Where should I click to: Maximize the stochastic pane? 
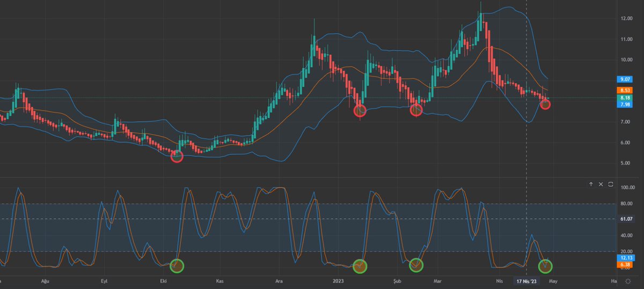click(x=611, y=184)
